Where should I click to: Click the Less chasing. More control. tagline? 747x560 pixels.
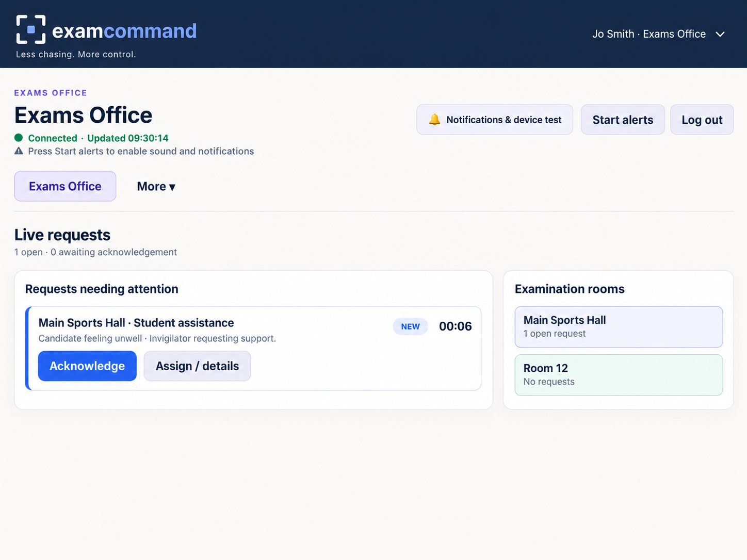[x=76, y=55]
